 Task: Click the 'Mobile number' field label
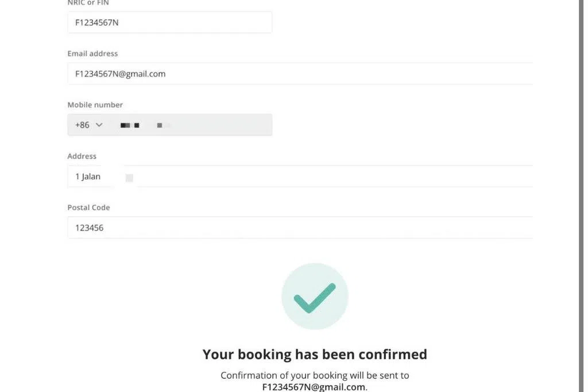[x=95, y=105]
